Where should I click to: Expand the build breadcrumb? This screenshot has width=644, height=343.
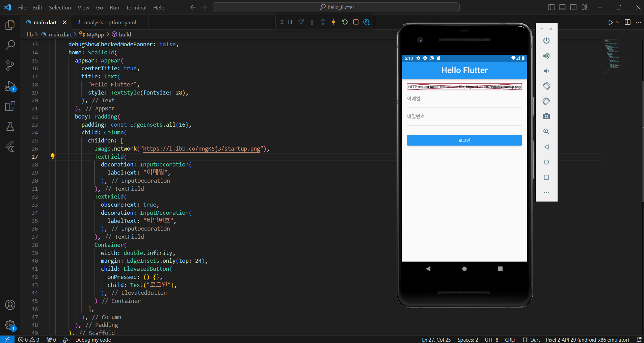tap(122, 34)
